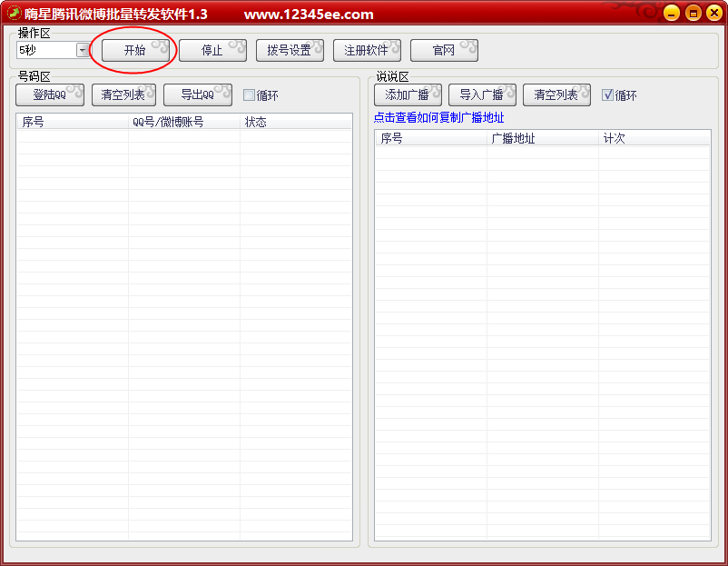Screen dimensions: 728x566
Task: Click the 导出QQ export button
Action: (197, 94)
